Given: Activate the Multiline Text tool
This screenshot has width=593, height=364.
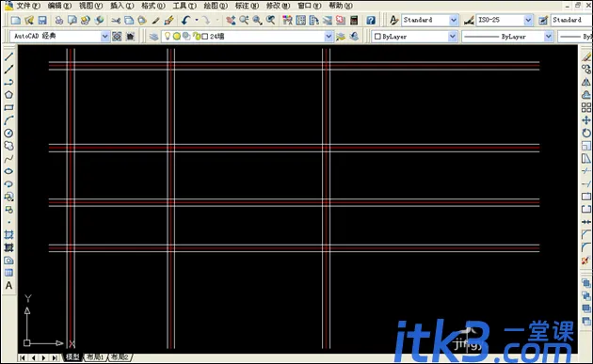Looking at the screenshot, I should coord(8,286).
